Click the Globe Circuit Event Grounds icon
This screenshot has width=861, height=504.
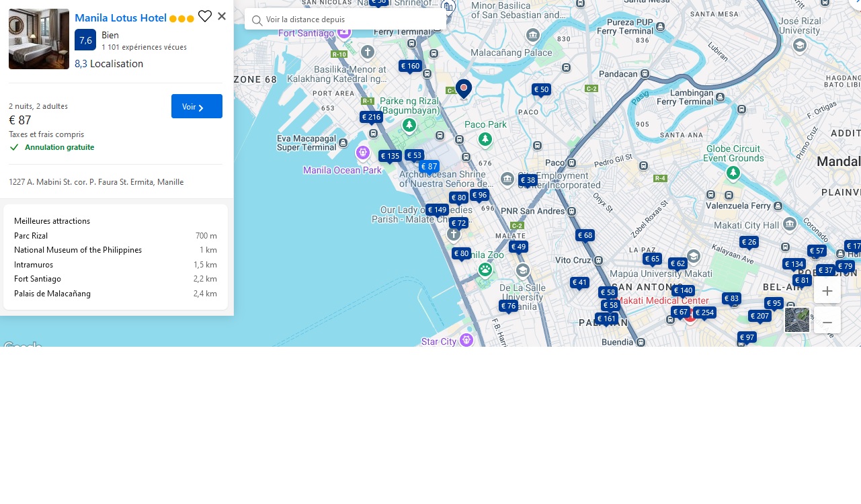pos(733,173)
